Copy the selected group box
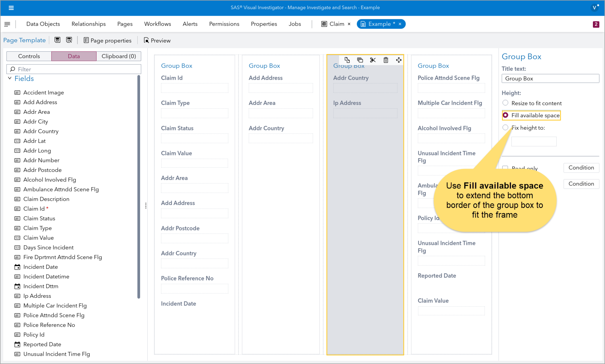 [x=347, y=60]
